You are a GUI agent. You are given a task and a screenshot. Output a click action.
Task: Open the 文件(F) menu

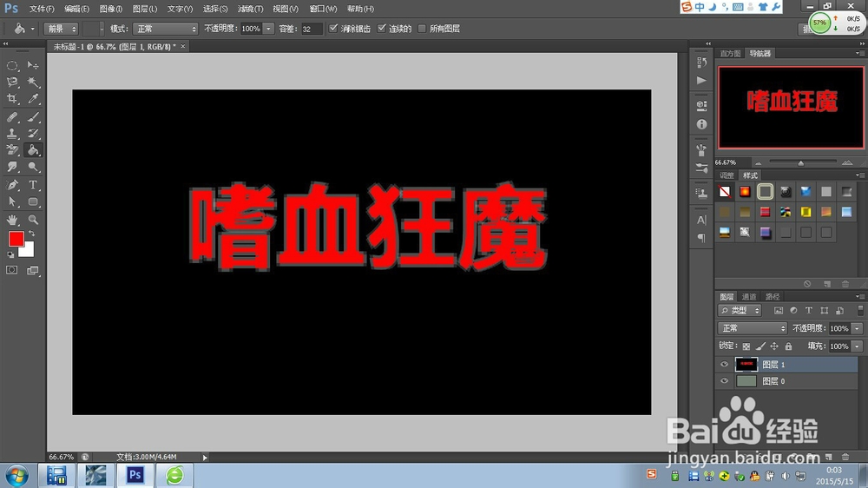click(x=42, y=9)
